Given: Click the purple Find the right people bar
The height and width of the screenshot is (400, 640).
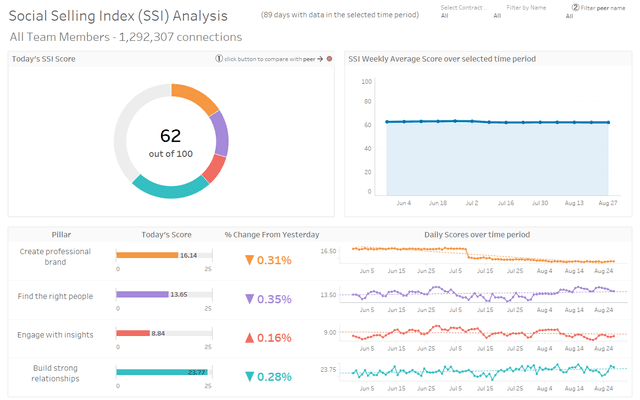Looking at the screenshot, I should (143, 294).
